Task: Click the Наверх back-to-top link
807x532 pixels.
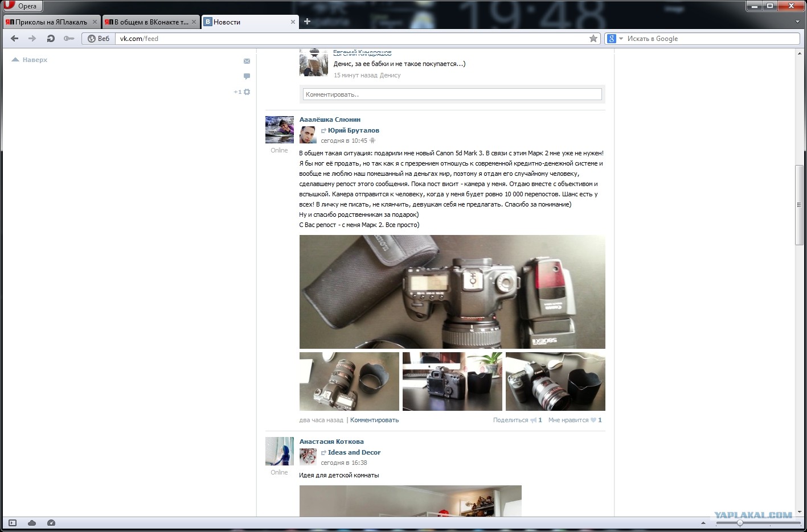Action: click(x=30, y=60)
